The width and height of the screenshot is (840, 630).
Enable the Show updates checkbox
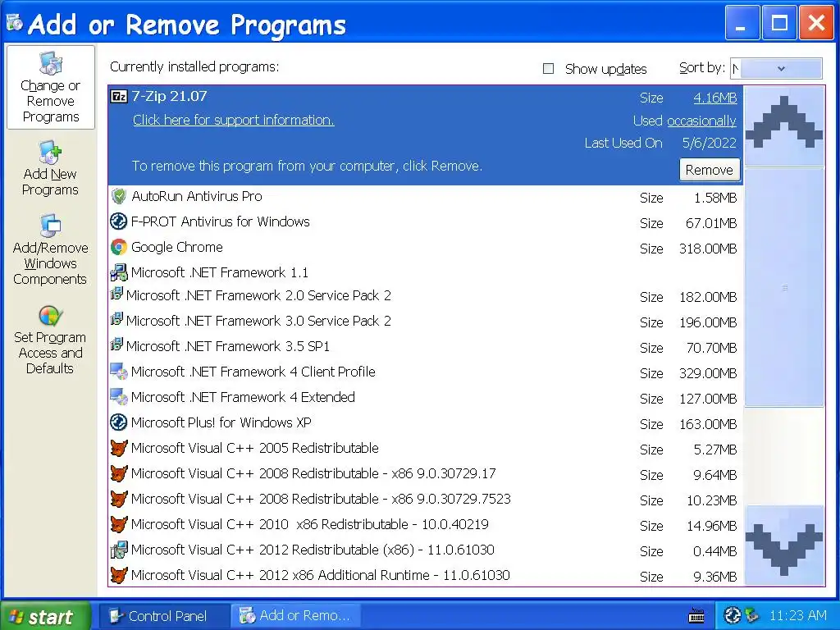tap(548, 69)
